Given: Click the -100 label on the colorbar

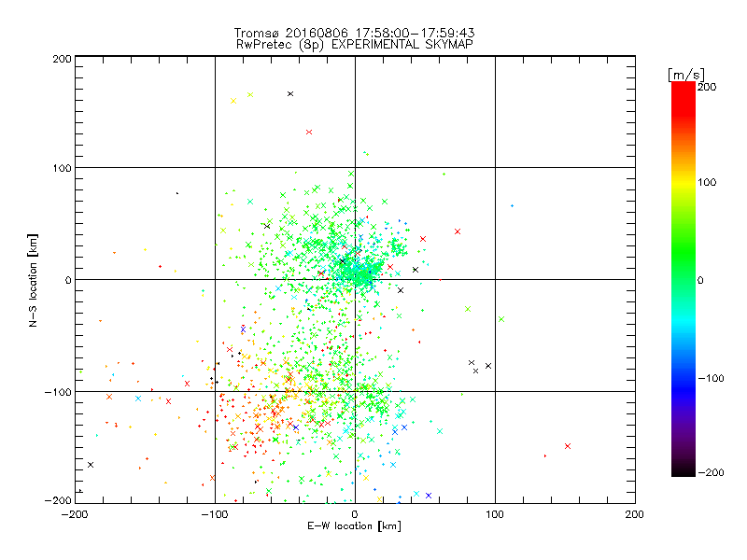Looking at the screenshot, I should click(711, 378).
